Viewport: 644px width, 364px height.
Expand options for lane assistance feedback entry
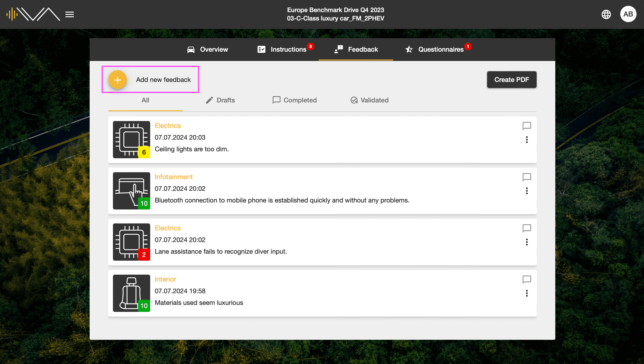527,242
